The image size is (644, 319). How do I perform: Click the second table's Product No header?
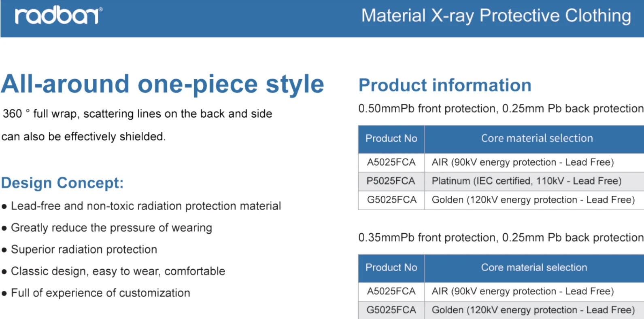[391, 268]
